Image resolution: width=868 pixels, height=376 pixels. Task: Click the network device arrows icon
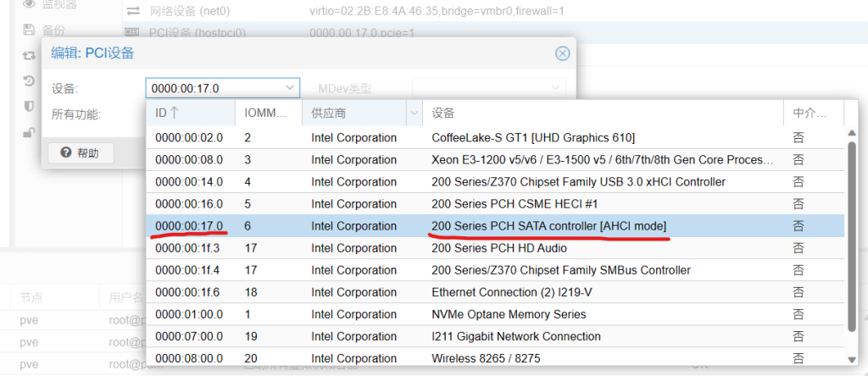pyautogui.click(x=133, y=10)
